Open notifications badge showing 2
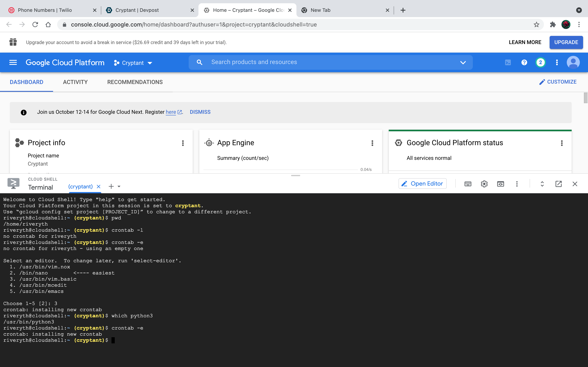Screen dimensions: 588x367 tap(540, 63)
